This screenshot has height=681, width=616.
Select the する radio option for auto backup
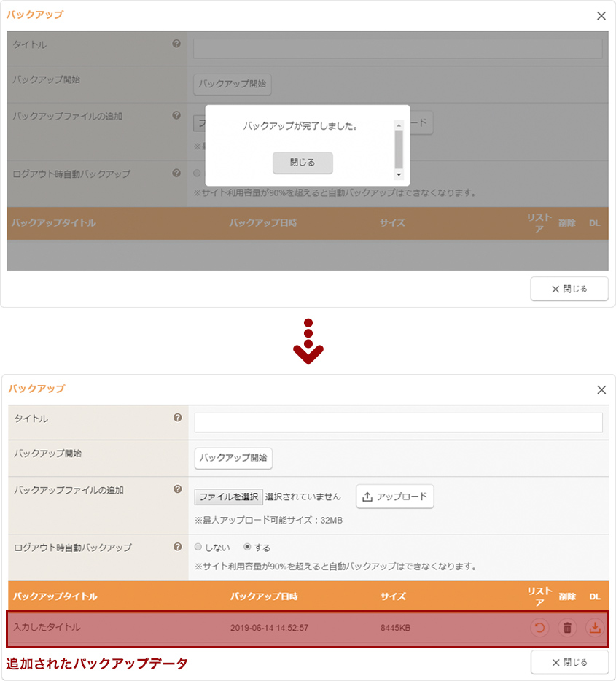click(247, 548)
